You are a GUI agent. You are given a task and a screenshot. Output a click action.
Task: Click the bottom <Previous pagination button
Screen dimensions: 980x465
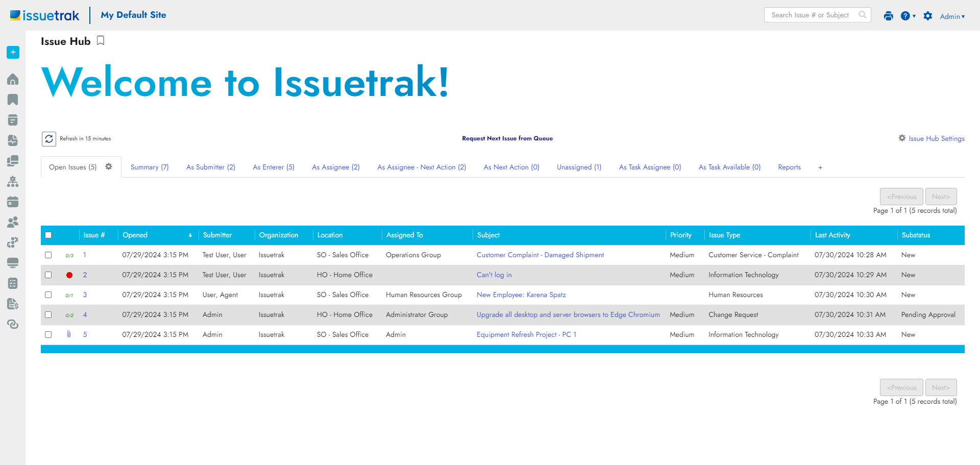coord(901,387)
